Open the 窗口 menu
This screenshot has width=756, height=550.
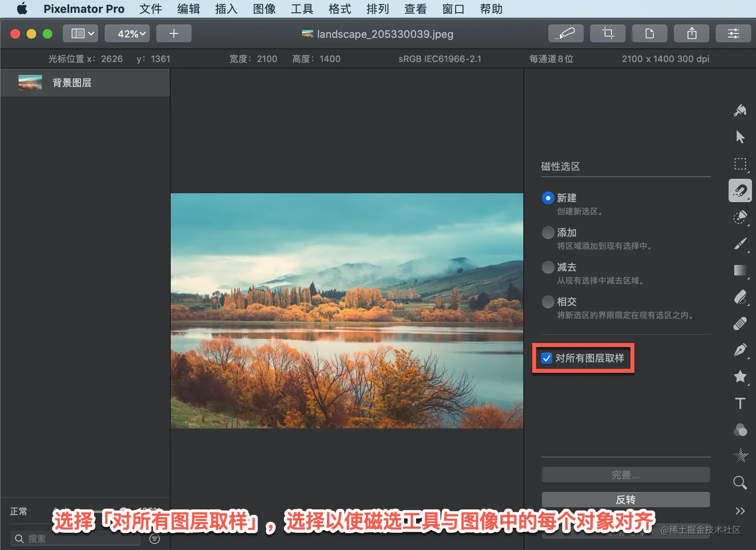453,9
